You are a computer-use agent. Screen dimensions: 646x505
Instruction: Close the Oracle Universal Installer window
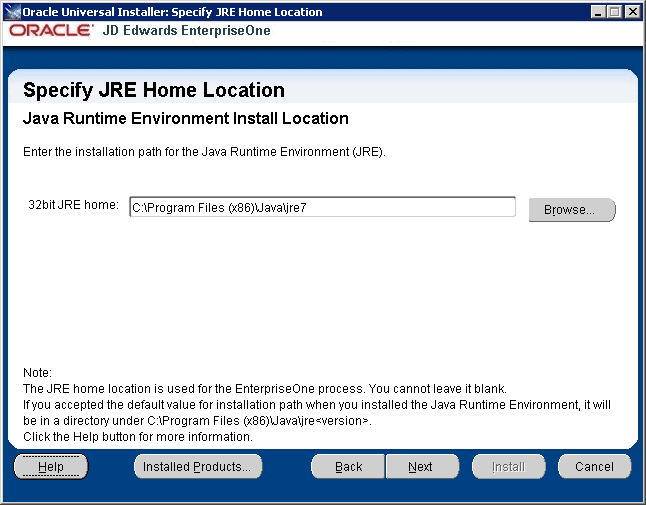[x=632, y=12]
